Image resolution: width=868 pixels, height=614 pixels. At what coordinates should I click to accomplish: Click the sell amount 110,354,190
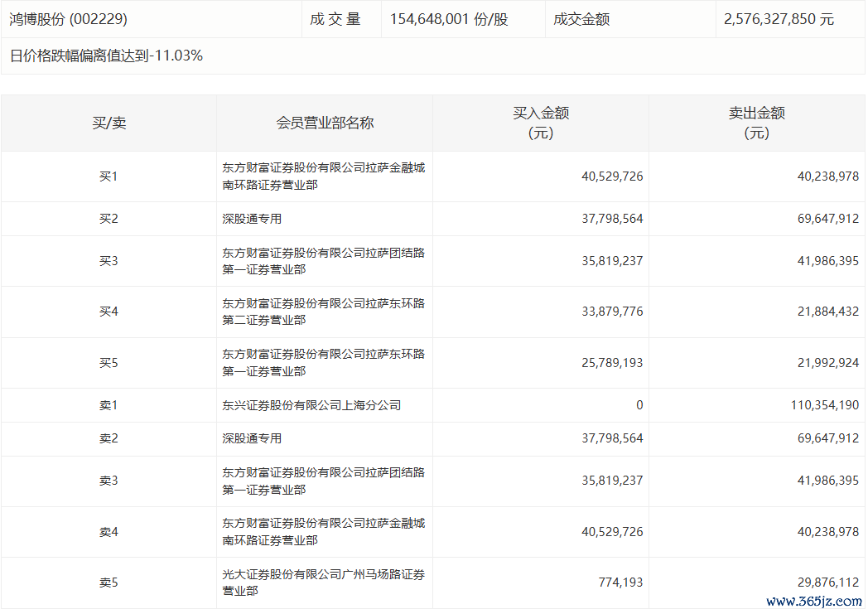825,405
